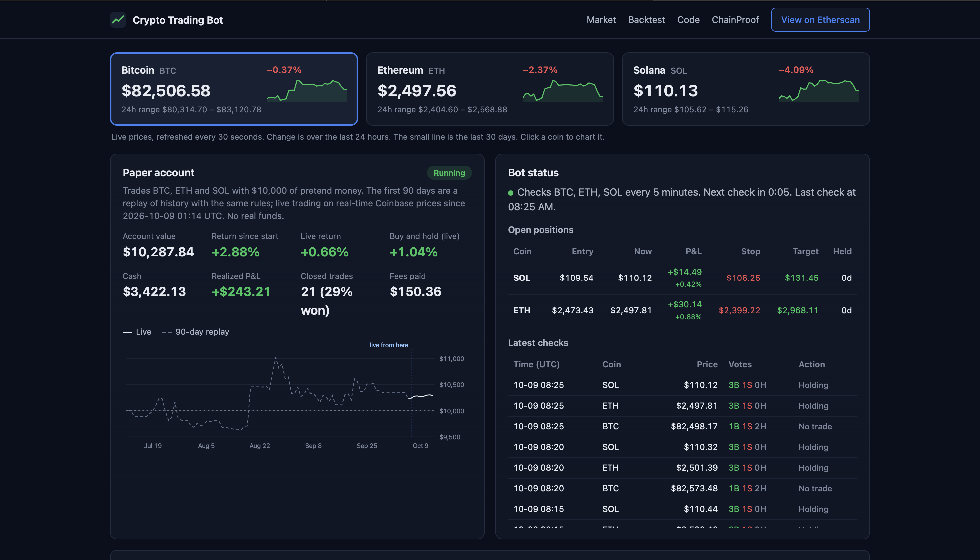The image size is (980, 560).
Task: Click the Running status badge
Action: click(449, 173)
